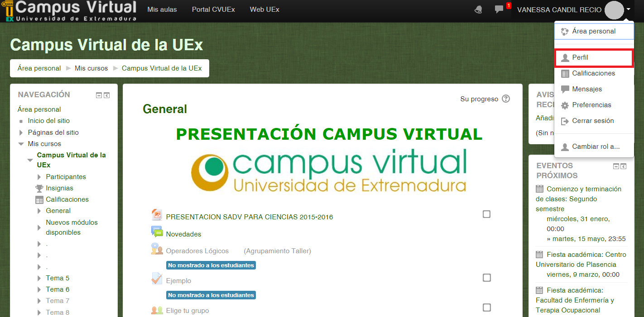
Task: Click the profile avatar of Vanessa Candil
Action: 614,10
